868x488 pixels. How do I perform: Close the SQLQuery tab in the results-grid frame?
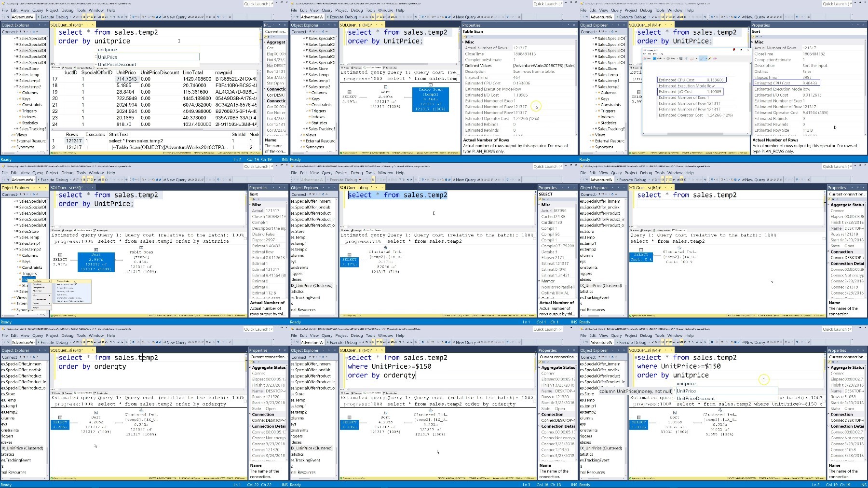(93, 25)
